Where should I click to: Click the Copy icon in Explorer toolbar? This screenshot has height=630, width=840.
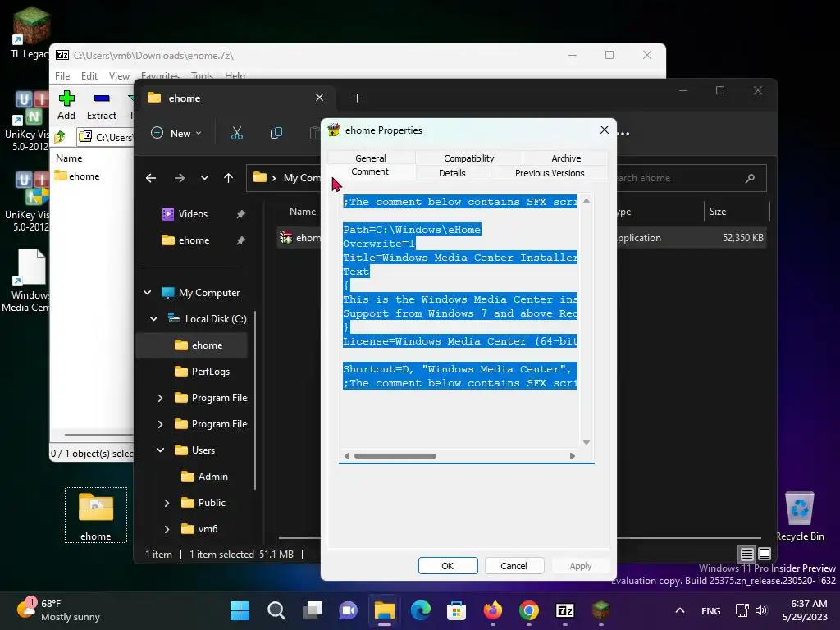tap(276, 133)
